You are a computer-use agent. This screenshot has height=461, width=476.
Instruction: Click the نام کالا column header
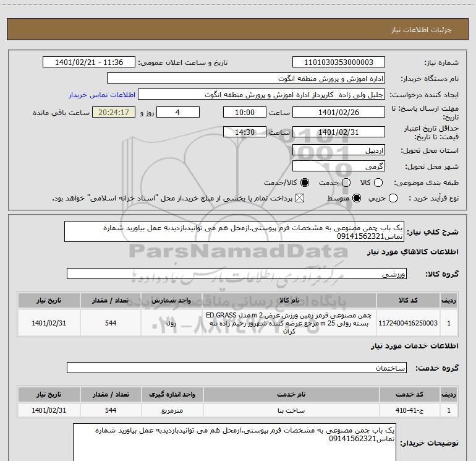click(289, 300)
